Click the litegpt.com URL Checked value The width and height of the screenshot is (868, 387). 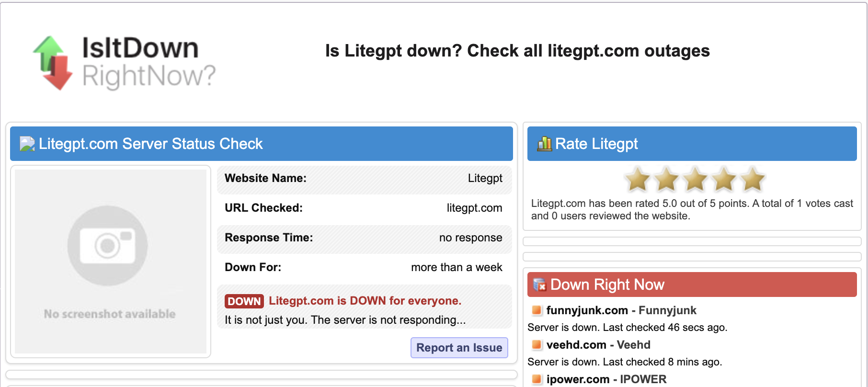click(474, 208)
